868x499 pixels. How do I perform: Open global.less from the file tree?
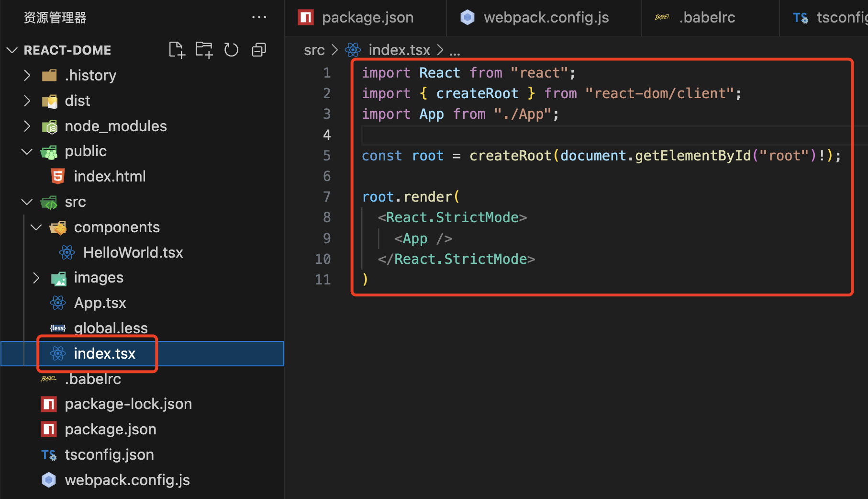[x=111, y=328]
